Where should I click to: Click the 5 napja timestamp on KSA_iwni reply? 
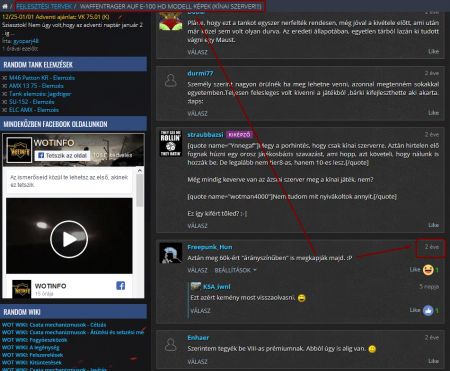click(429, 287)
